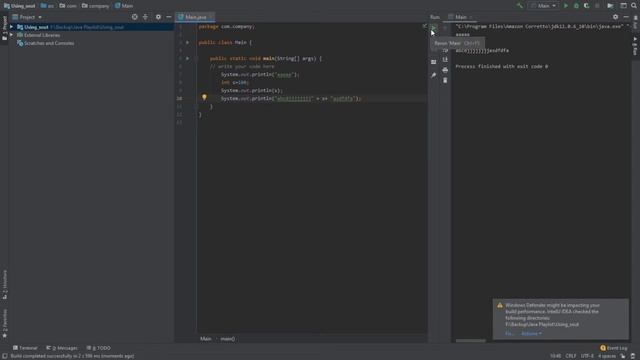The width and height of the screenshot is (640, 360).
Task: Select the Main tab in Run panel
Action: [x=460, y=17]
